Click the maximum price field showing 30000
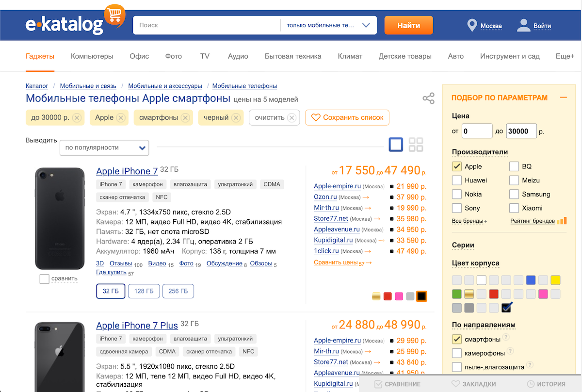Image resolution: width=582 pixels, height=392 pixels. pos(521,131)
